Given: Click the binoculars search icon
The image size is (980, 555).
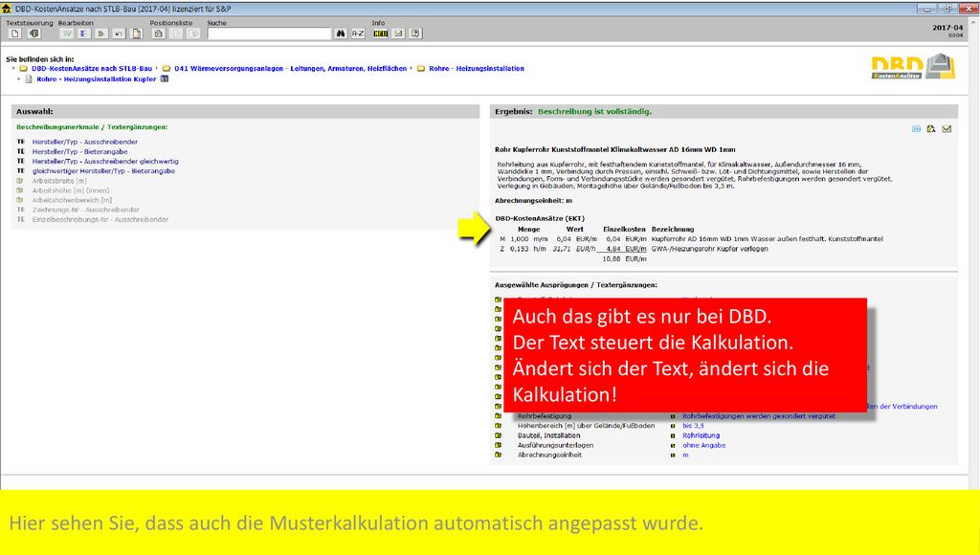Looking at the screenshot, I should 341,33.
